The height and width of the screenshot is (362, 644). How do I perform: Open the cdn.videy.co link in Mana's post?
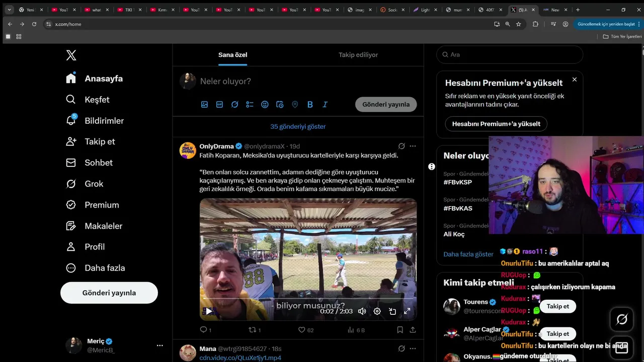pos(240,357)
